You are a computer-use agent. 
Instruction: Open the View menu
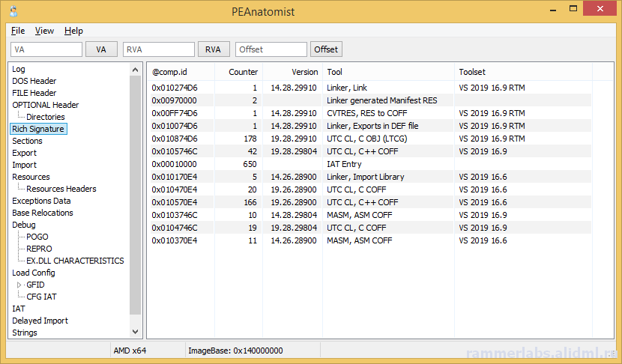click(x=44, y=31)
